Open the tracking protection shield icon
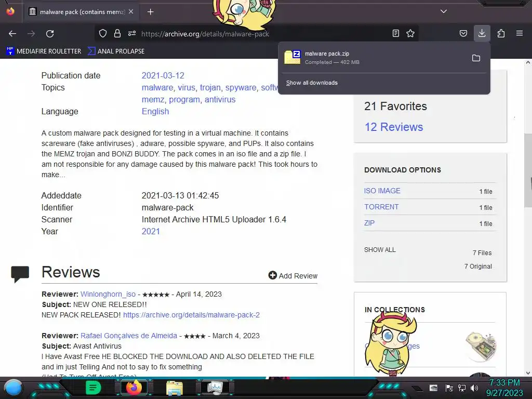This screenshot has width=532, height=399. click(102, 33)
